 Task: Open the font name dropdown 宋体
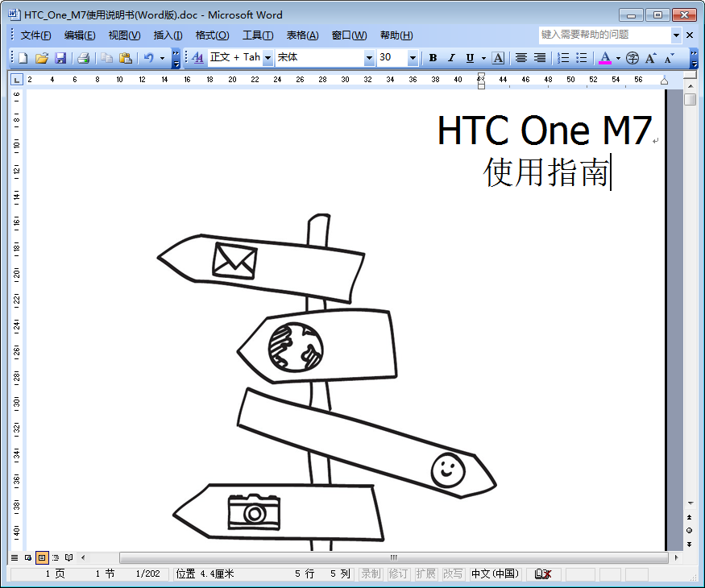(x=369, y=58)
